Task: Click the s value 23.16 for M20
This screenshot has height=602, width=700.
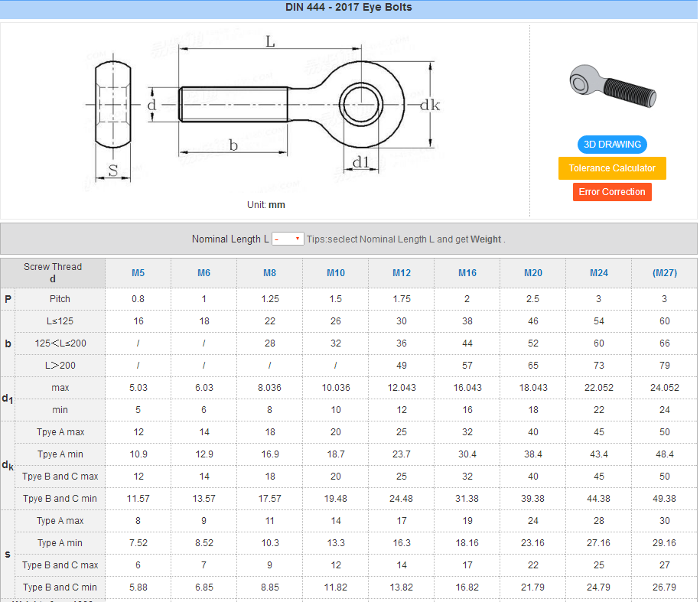Action: [533, 543]
